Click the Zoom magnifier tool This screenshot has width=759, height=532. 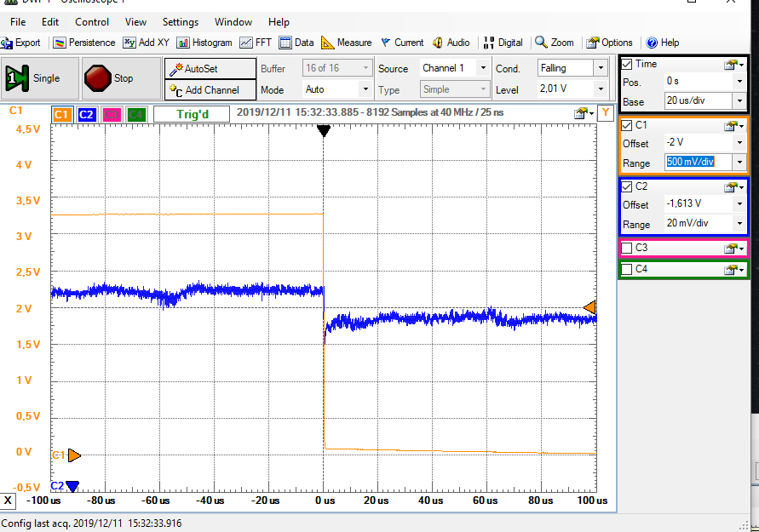coord(555,43)
